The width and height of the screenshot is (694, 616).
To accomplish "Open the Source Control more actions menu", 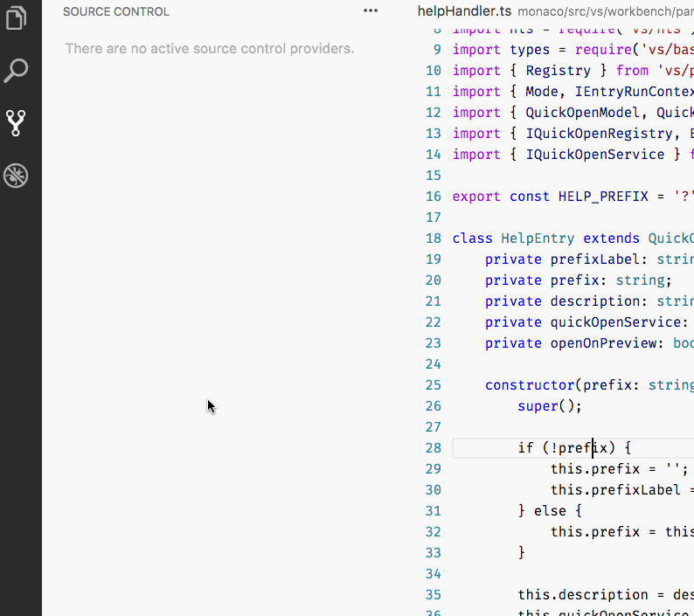I will pos(371,10).
